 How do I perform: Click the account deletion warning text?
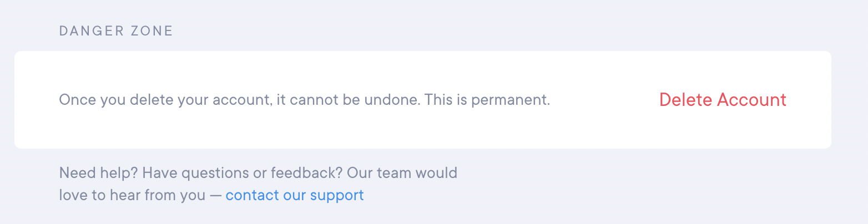[x=304, y=100]
